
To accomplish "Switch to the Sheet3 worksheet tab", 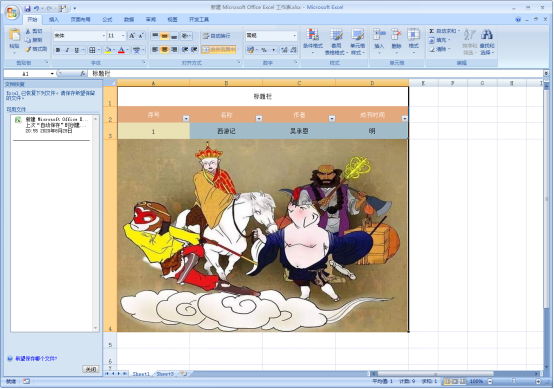I will tap(165, 374).
